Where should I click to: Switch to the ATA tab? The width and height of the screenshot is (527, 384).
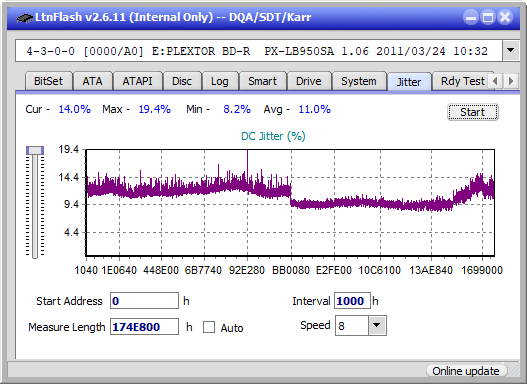click(92, 81)
